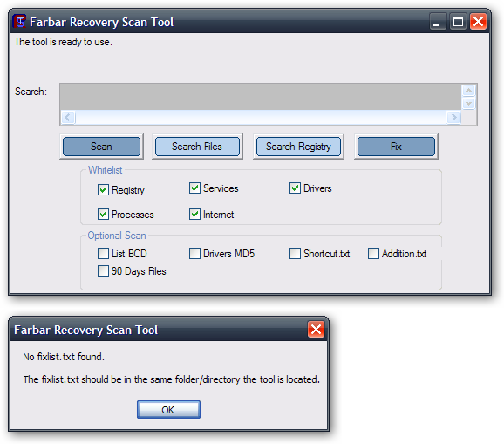Screen dimensions: 504x444
Task: Maximize the main Farbar window
Action: (x=458, y=22)
